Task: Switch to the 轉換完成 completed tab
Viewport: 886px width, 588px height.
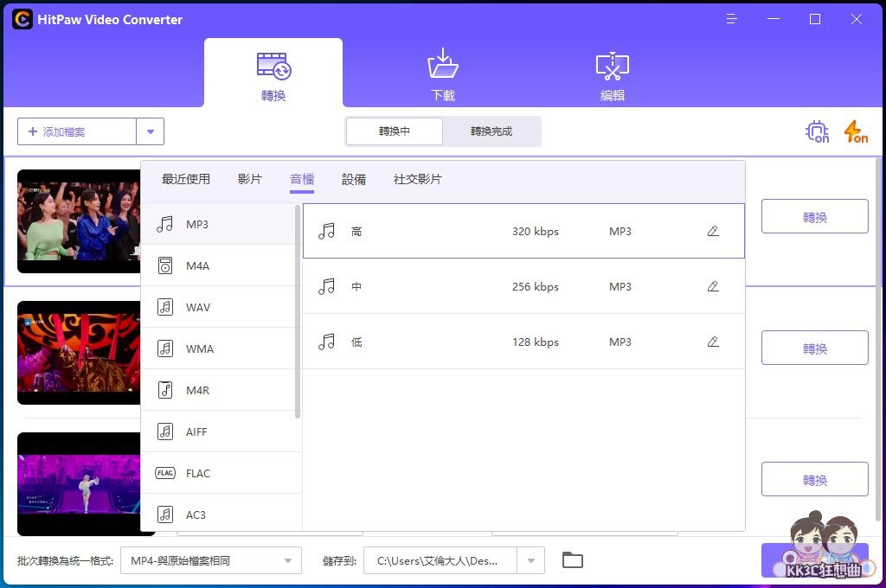Action: click(491, 131)
